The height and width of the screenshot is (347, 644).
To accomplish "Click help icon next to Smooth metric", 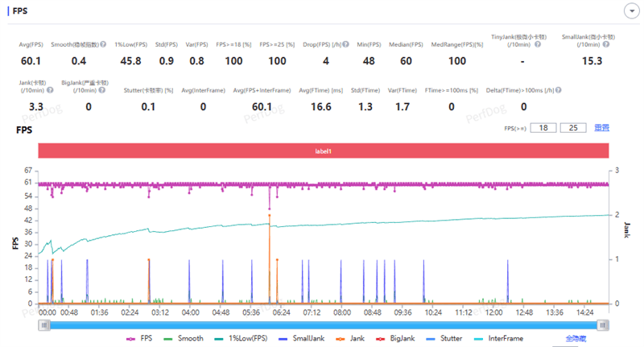I will pyautogui.click(x=103, y=44).
